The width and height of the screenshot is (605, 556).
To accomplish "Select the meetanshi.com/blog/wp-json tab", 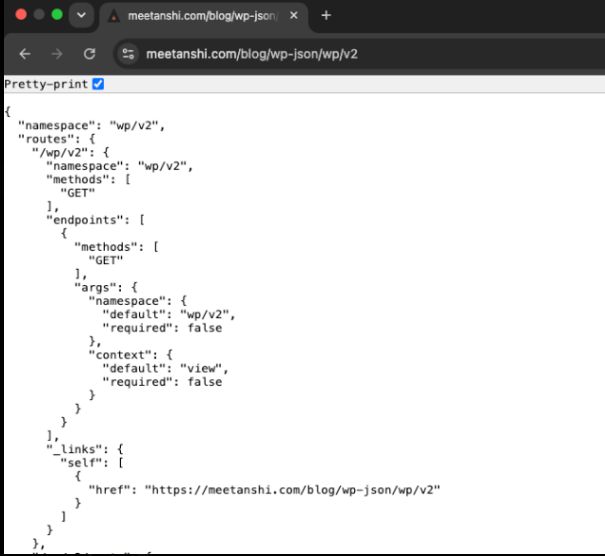I will [x=204, y=16].
